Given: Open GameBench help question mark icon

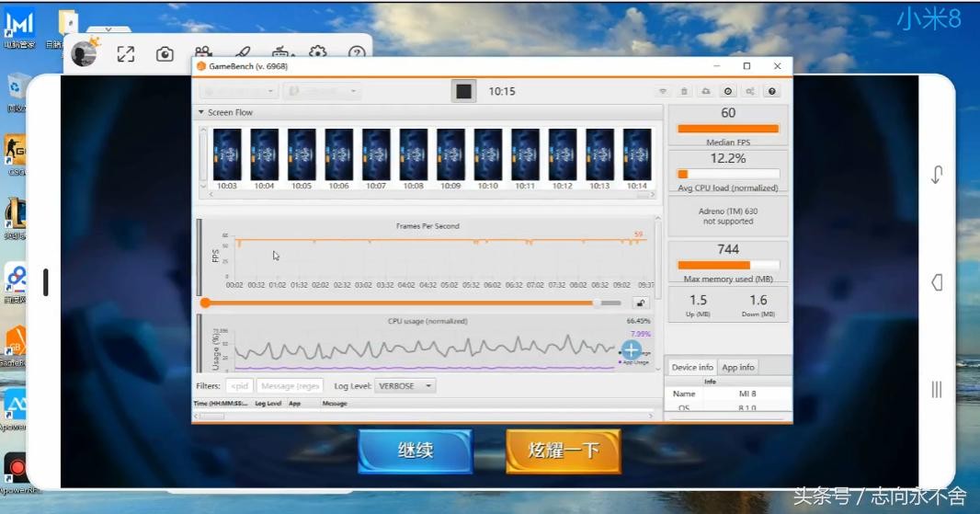Looking at the screenshot, I should click(x=772, y=92).
